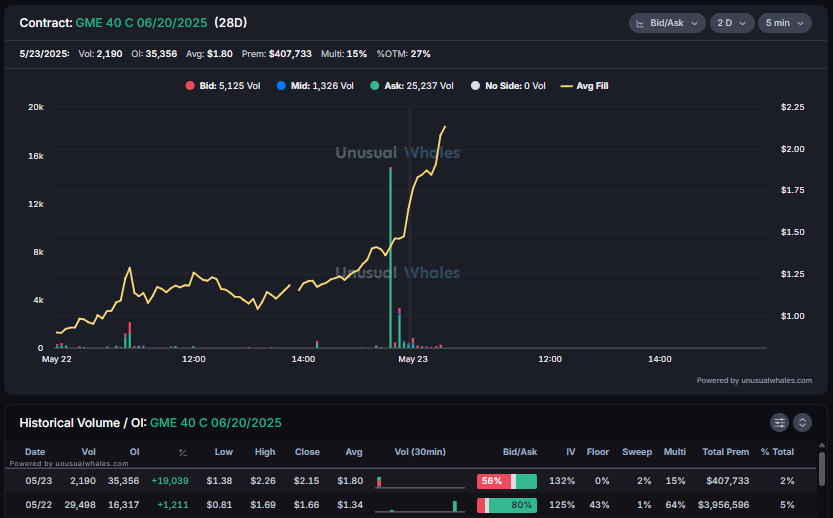Click the $1.66 close price cell
The height and width of the screenshot is (518, 833).
click(307, 505)
